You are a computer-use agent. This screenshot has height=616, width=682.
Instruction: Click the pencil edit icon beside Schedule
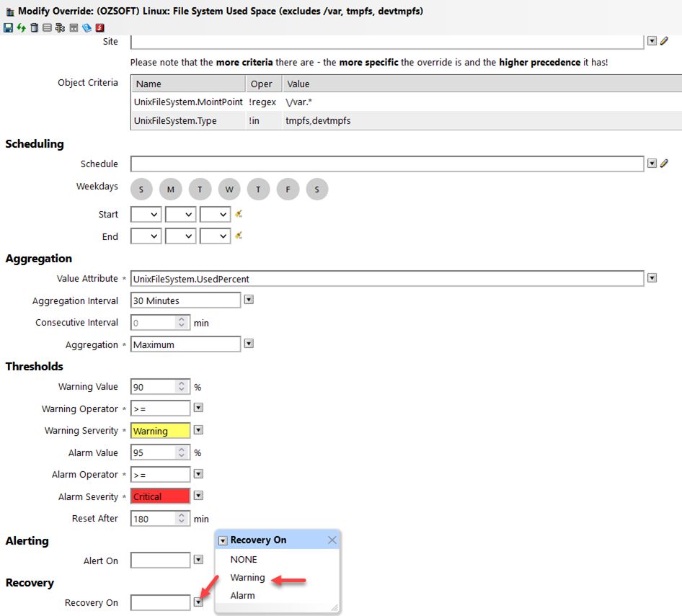tap(664, 164)
